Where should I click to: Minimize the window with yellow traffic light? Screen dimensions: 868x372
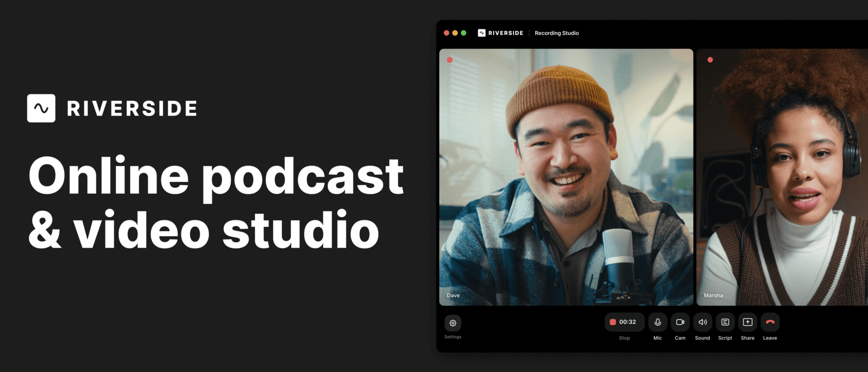455,33
